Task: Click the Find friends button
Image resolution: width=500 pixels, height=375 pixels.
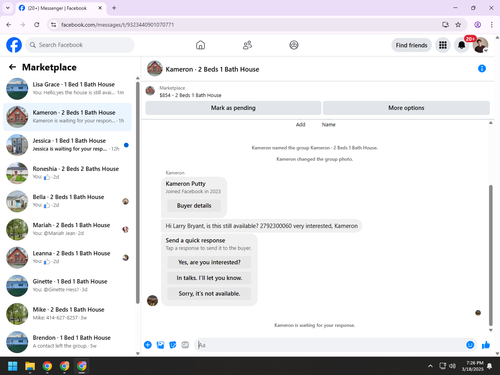Action: (411, 45)
